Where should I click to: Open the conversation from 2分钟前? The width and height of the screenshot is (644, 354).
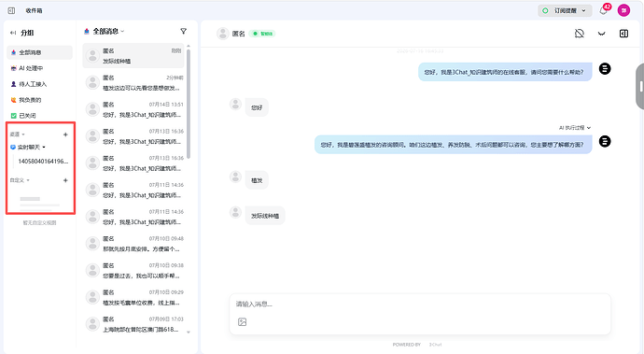tap(133, 82)
